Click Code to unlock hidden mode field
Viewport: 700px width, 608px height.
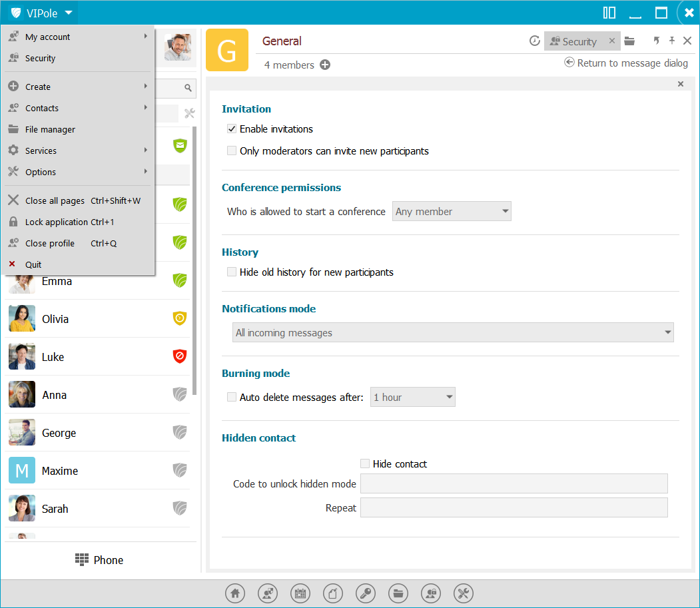[x=514, y=483]
